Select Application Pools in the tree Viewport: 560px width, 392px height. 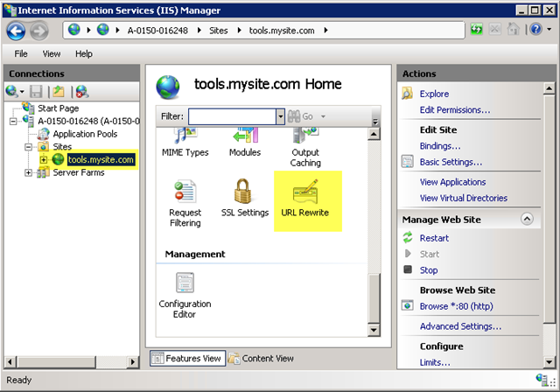(85, 134)
